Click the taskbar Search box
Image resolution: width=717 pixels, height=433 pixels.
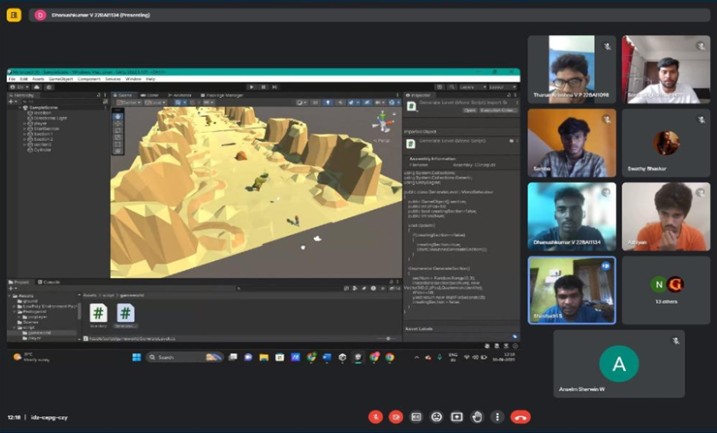coord(185,357)
